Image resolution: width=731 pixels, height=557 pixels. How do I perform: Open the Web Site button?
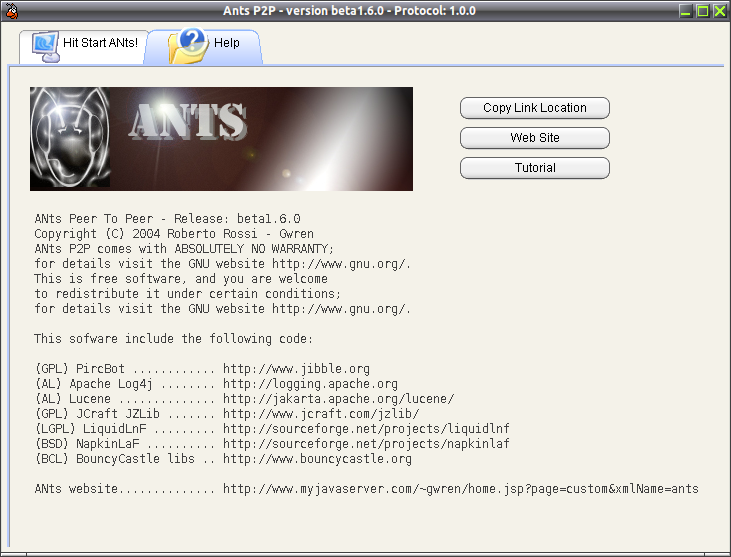click(x=535, y=138)
